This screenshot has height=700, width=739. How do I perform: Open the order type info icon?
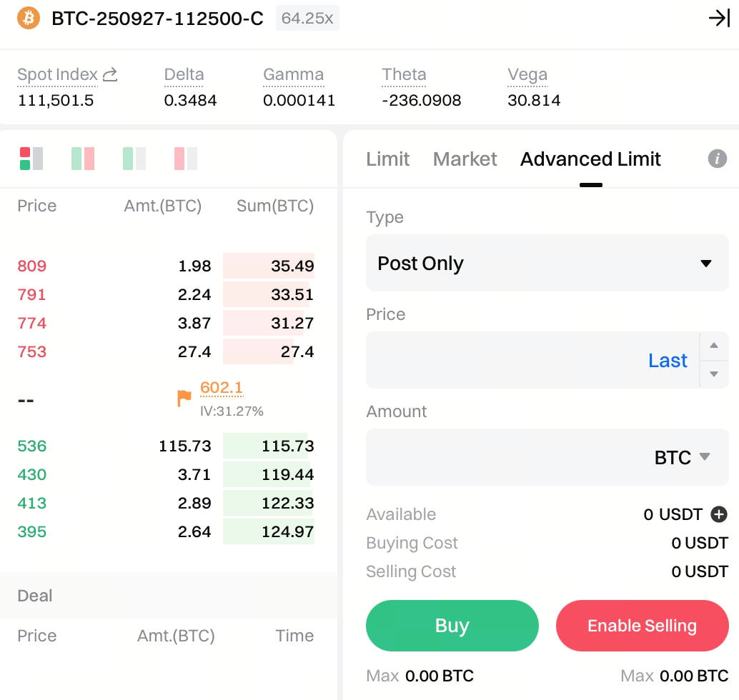[x=718, y=159]
